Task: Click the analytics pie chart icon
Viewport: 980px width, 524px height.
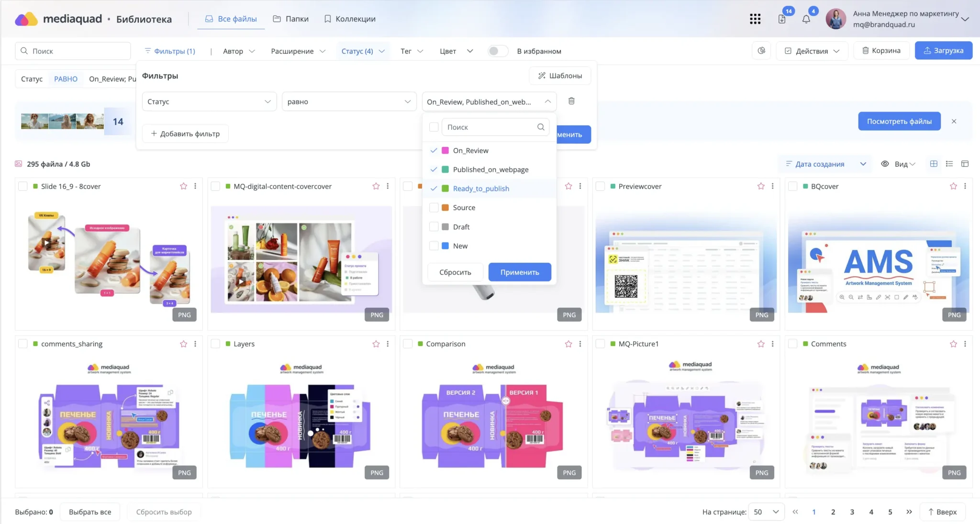Action: 761,51
